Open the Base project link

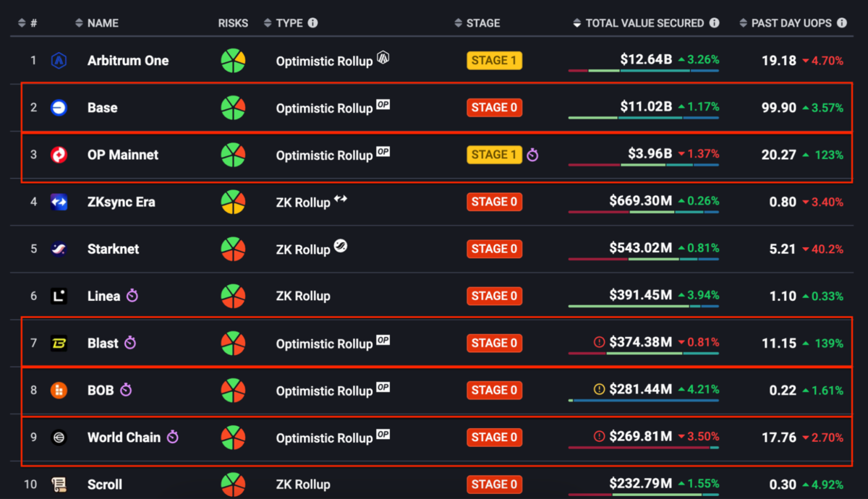102,108
